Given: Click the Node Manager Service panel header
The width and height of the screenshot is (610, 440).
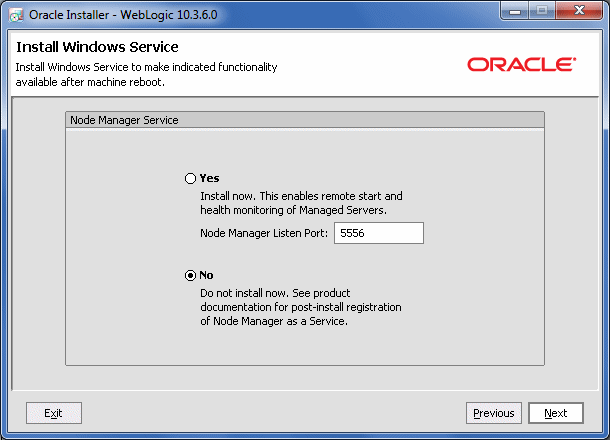Looking at the screenshot, I should 305,120.
